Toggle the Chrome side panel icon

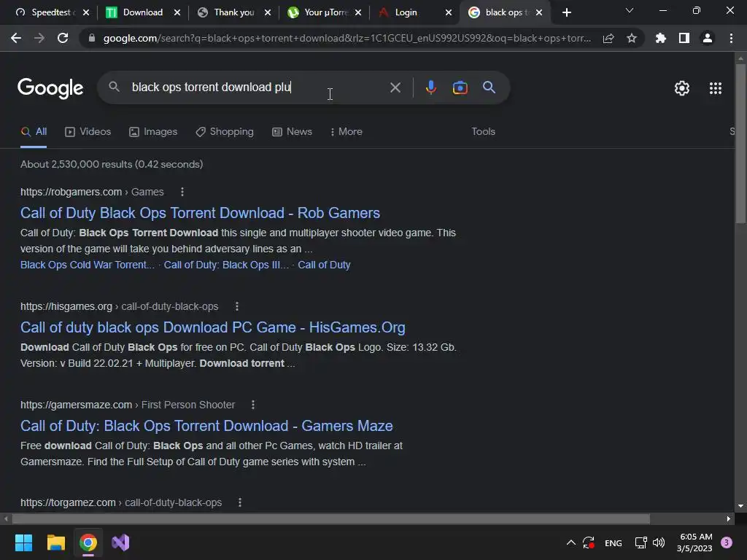(x=684, y=38)
